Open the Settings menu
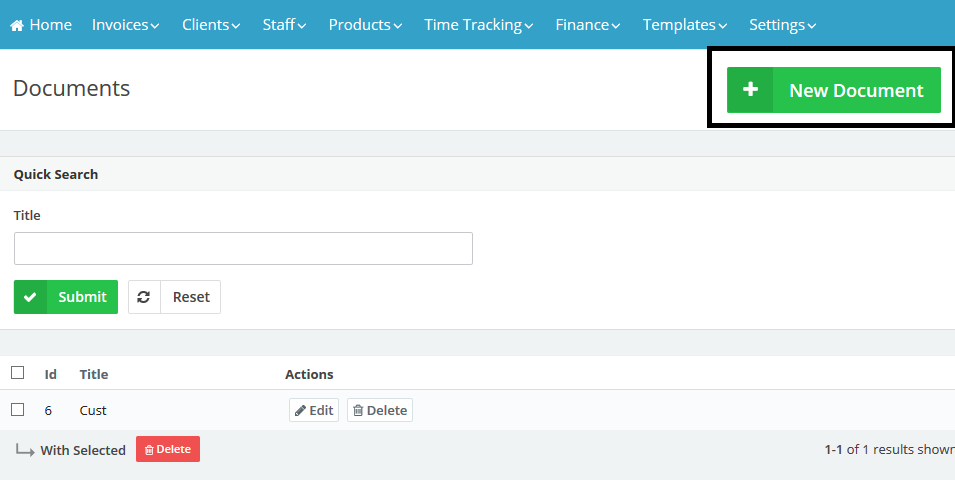Screen dimensions: 955x480 782,25
